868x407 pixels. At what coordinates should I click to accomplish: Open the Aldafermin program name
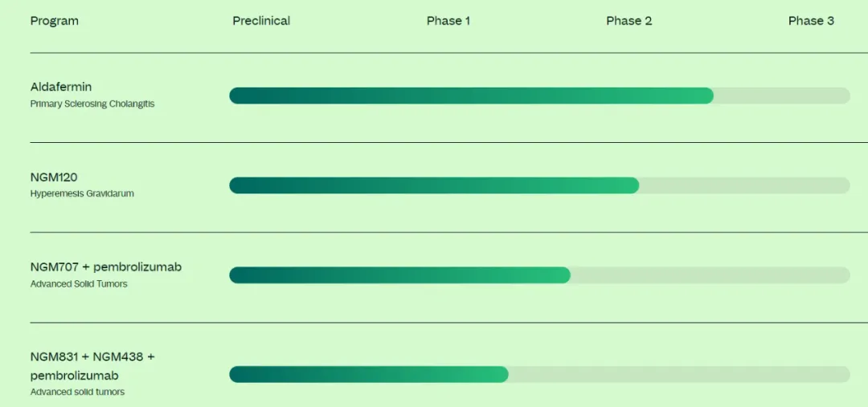[x=61, y=87]
